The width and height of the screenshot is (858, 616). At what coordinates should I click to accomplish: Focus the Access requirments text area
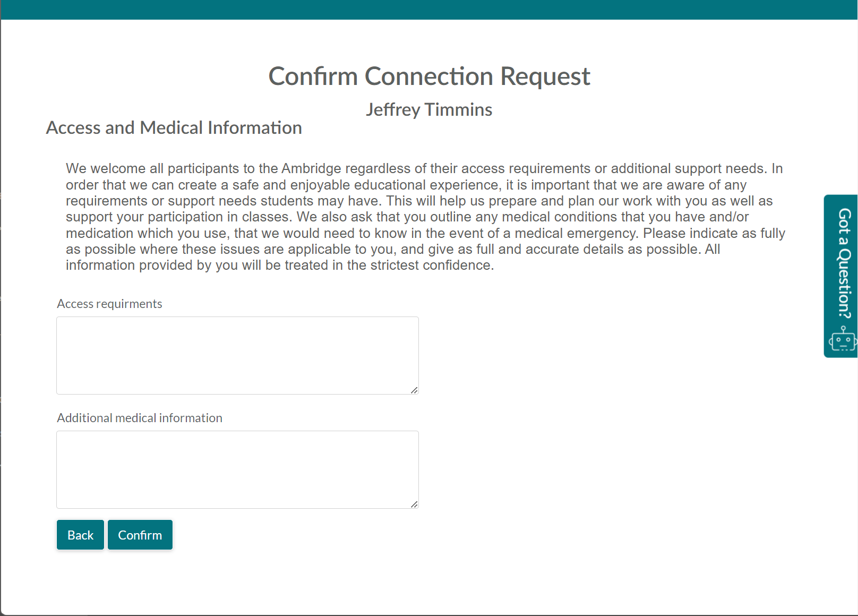tap(237, 355)
